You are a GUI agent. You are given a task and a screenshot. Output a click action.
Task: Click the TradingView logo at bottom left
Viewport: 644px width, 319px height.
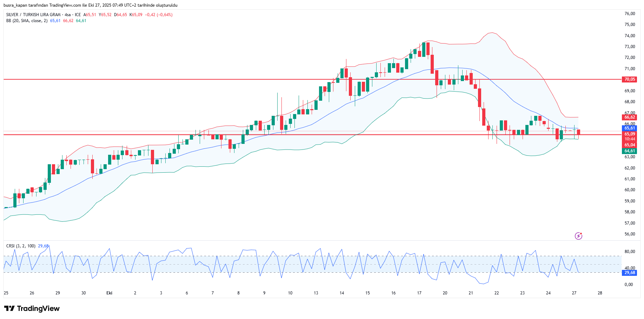coord(32,308)
